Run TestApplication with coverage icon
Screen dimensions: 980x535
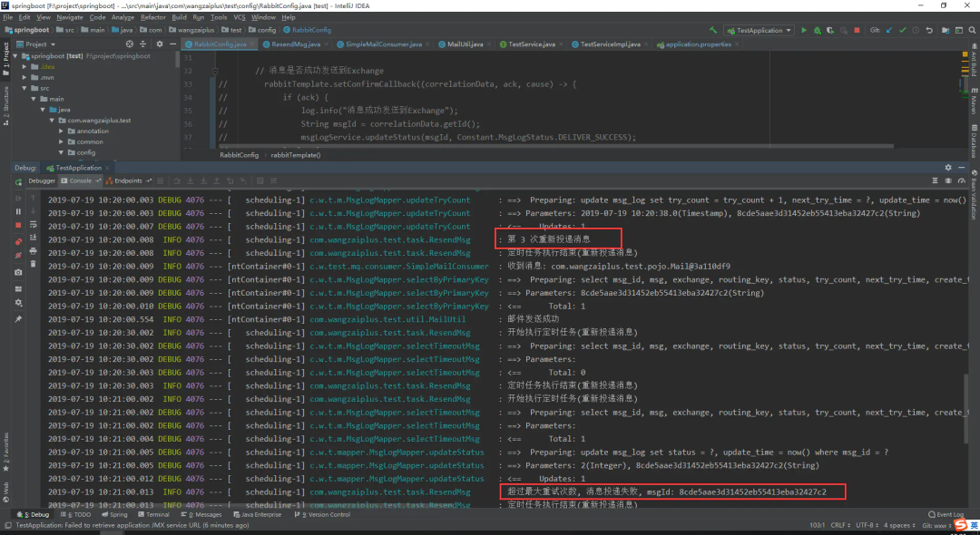coord(830,30)
